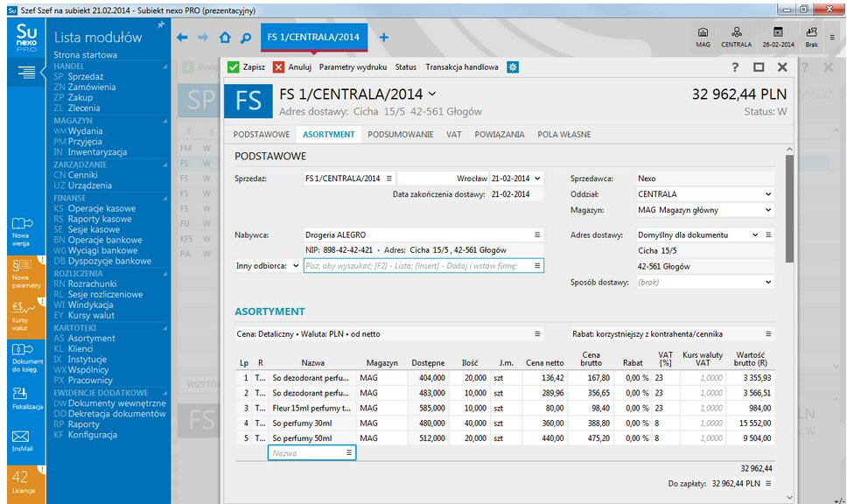Click the empty Nazwa input field

tap(306, 453)
